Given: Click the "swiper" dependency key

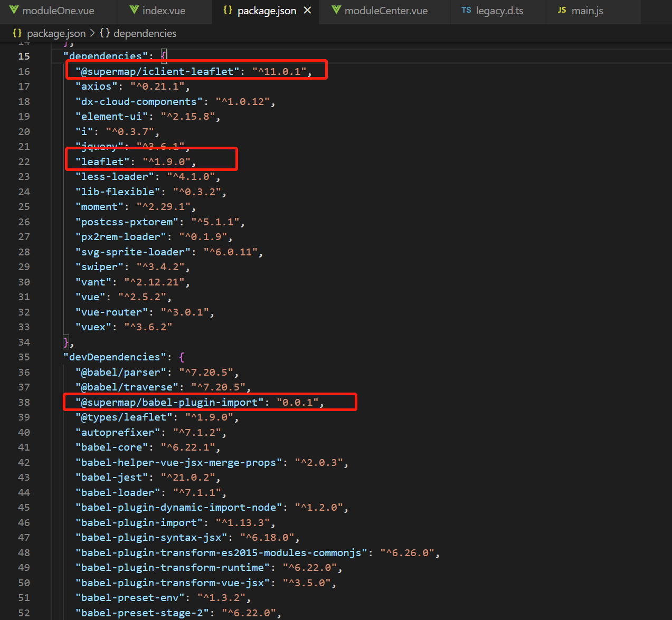Looking at the screenshot, I should tap(99, 267).
